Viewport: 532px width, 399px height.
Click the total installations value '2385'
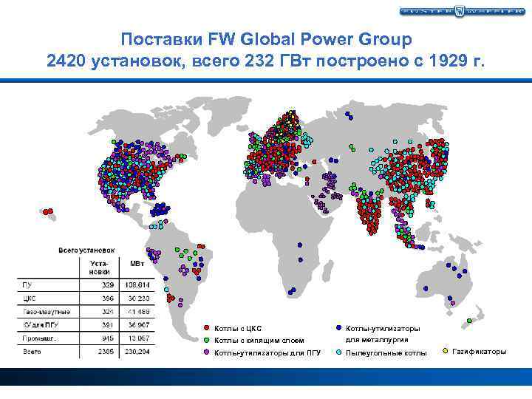(x=106, y=352)
